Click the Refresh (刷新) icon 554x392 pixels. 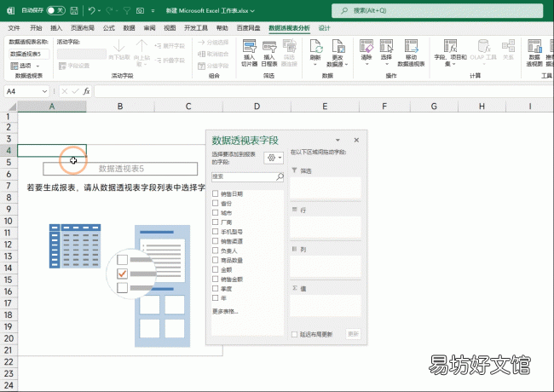click(316, 46)
